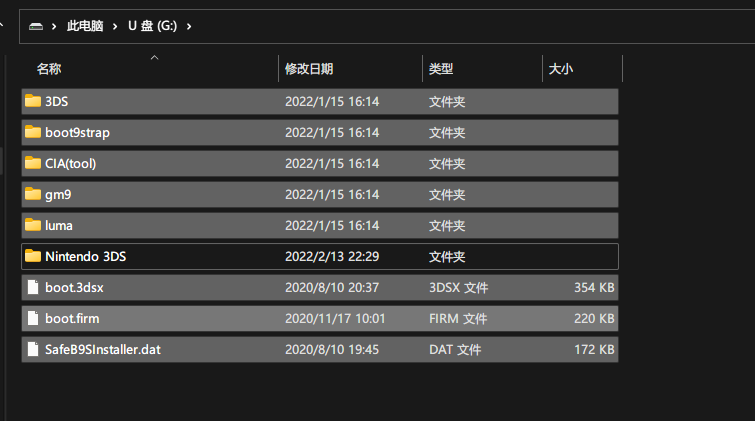Click U 盘 (G:) breadcrumb segment
Viewport: 755px width, 421px height.
[x=152, y=26]
